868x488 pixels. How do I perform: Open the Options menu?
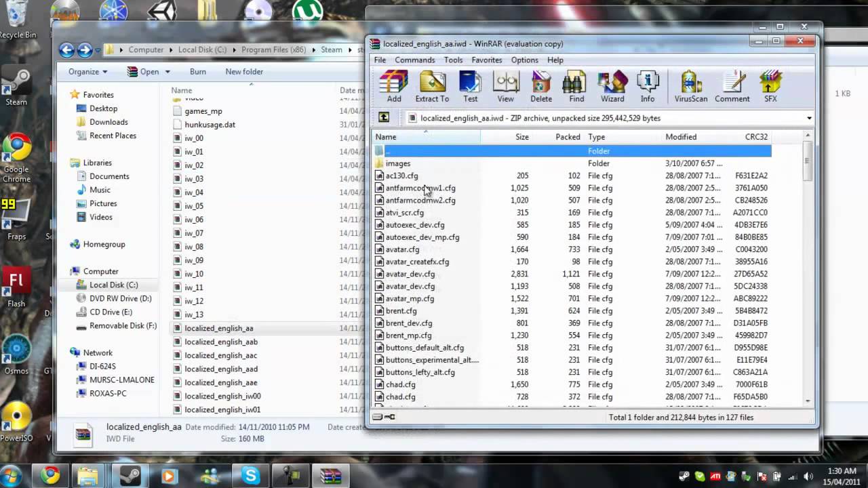point(524,60)
